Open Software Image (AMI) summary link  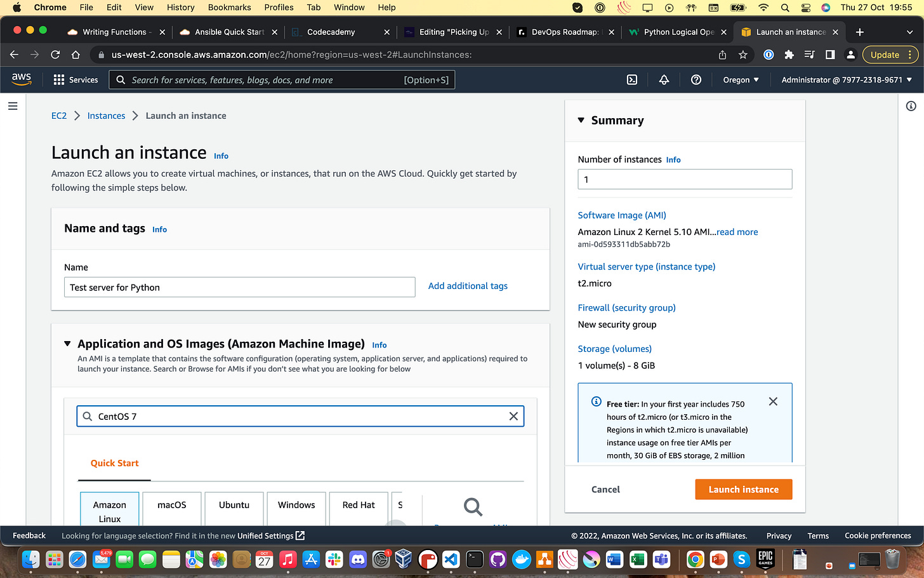point(622,215)
